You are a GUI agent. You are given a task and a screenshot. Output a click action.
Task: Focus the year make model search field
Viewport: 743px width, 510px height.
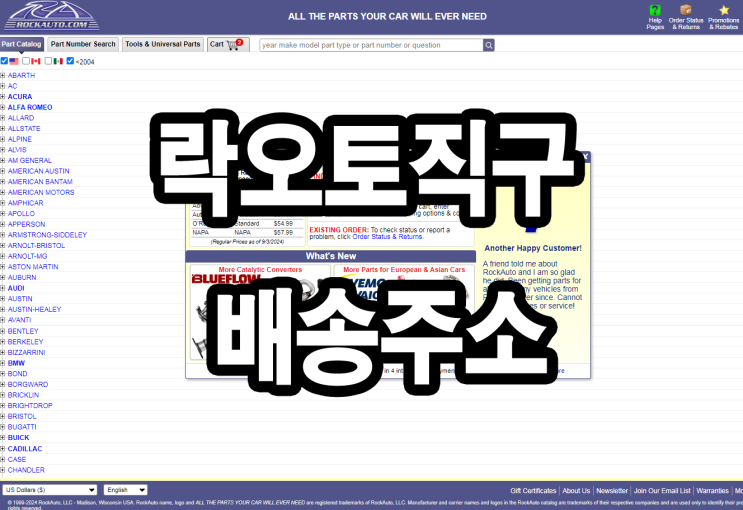tap(371, 45)
